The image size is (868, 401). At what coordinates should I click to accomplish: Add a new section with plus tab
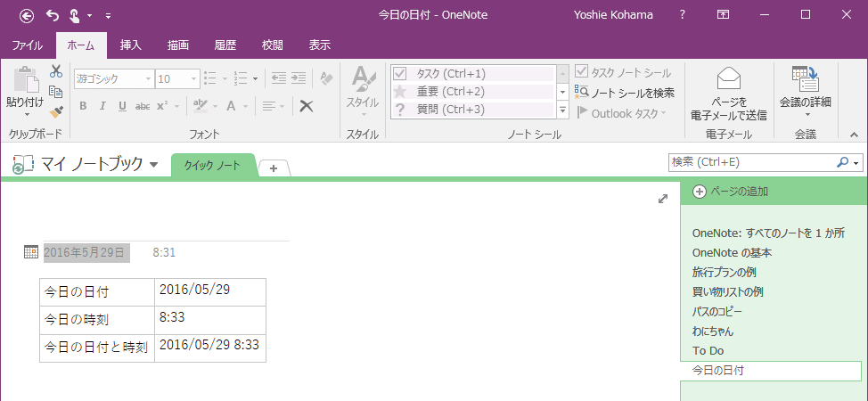274,168
